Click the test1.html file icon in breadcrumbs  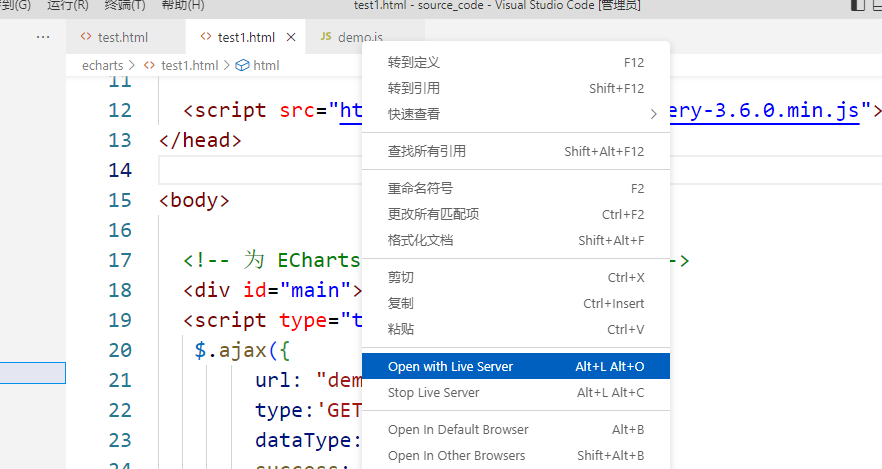[x=149, y=65]
